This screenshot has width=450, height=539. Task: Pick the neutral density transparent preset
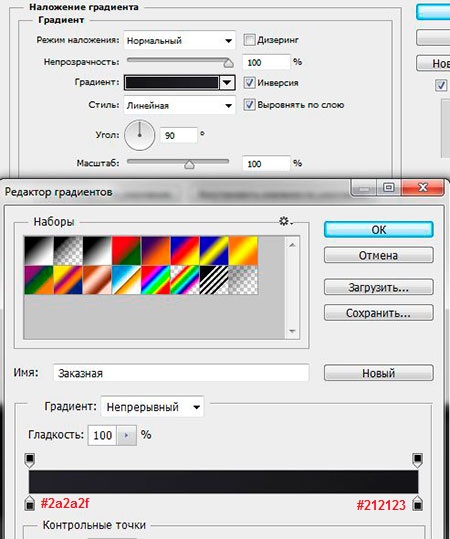(243, 280)
